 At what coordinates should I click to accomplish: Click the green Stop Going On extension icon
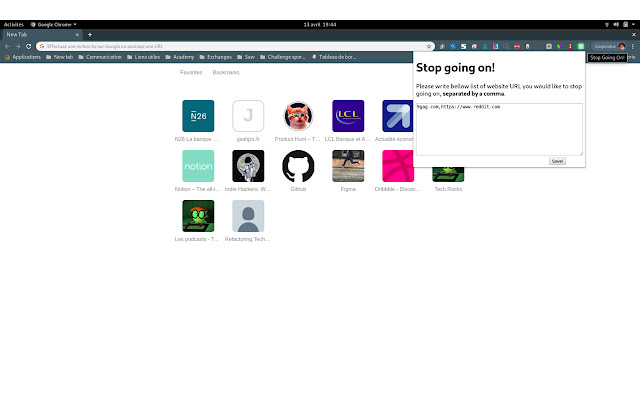point(581,47)
